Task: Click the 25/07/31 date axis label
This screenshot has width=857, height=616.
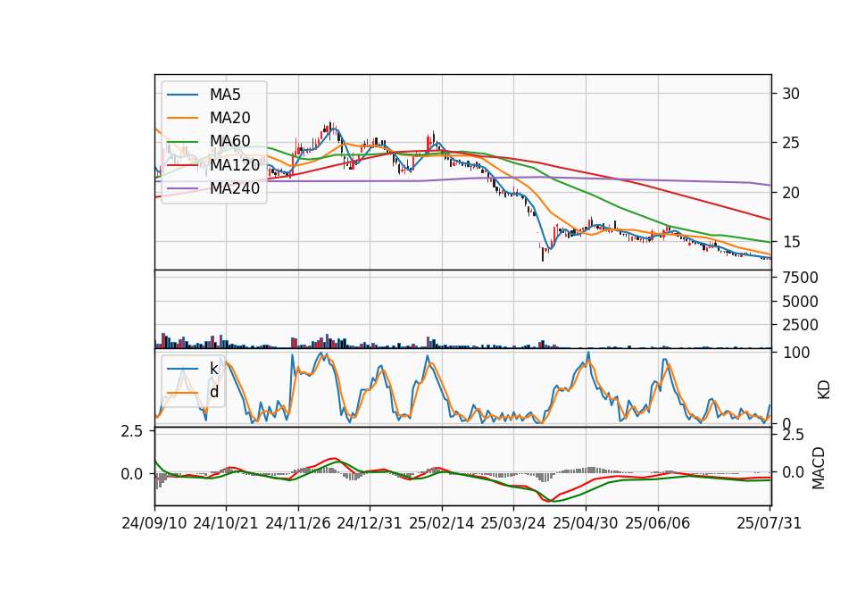Action: point(769,523)
